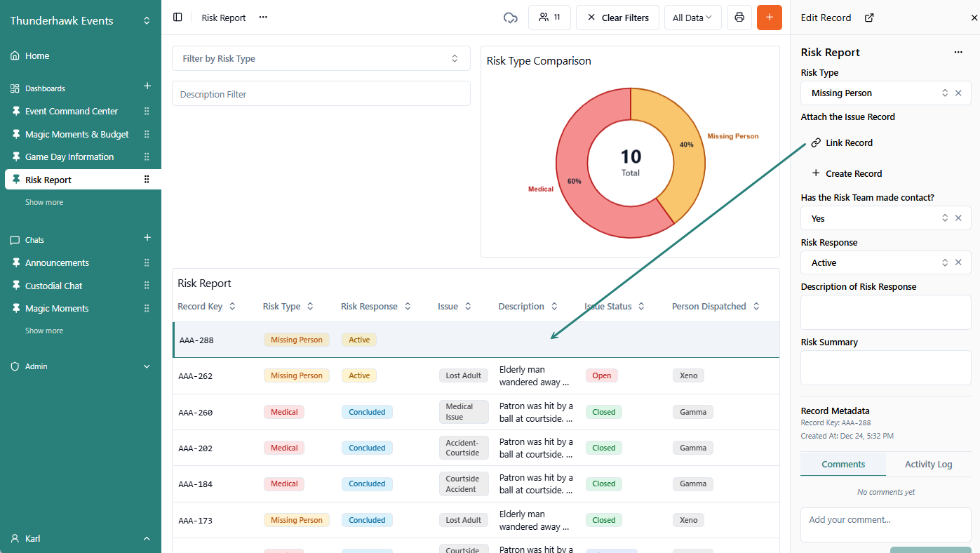Image resolution: width=980 pixels, height=553 pixels.
Task: Open Magic Moments & Budget dashboard
Action: coord(76,134)
